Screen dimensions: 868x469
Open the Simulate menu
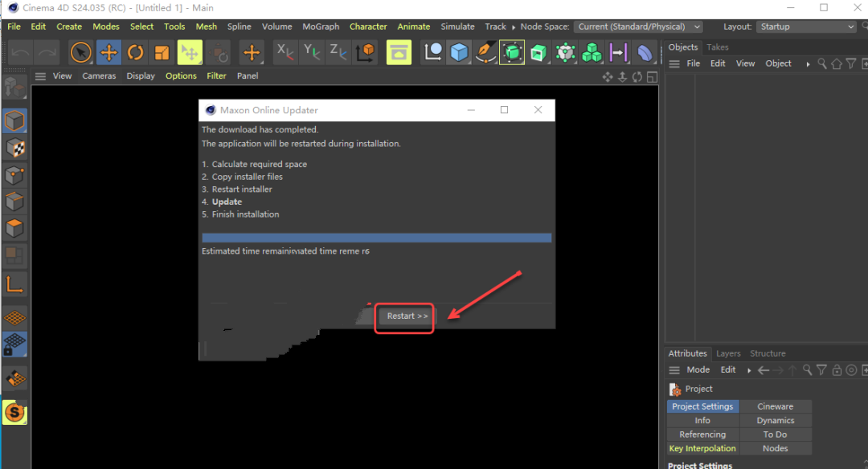[x=457, y=27]
